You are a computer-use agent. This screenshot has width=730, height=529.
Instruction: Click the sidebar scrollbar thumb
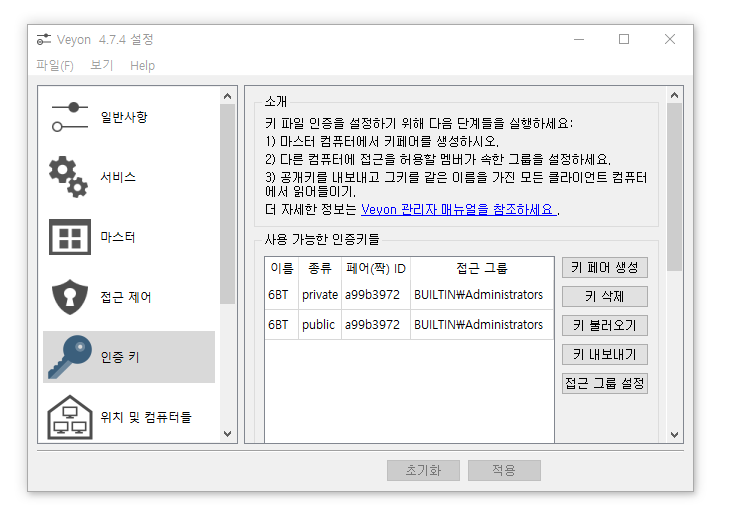(x=228, y=204)
